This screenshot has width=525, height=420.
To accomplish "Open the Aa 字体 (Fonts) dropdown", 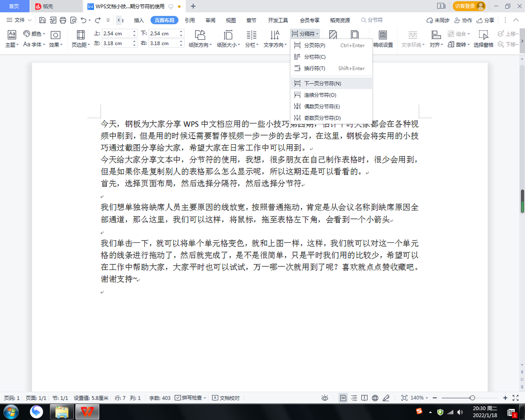I will [34, 44].
